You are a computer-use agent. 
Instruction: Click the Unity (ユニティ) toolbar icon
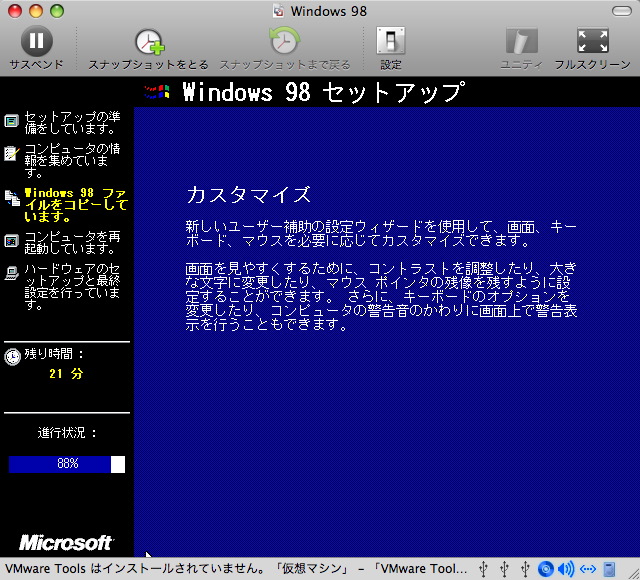point(521,41)
